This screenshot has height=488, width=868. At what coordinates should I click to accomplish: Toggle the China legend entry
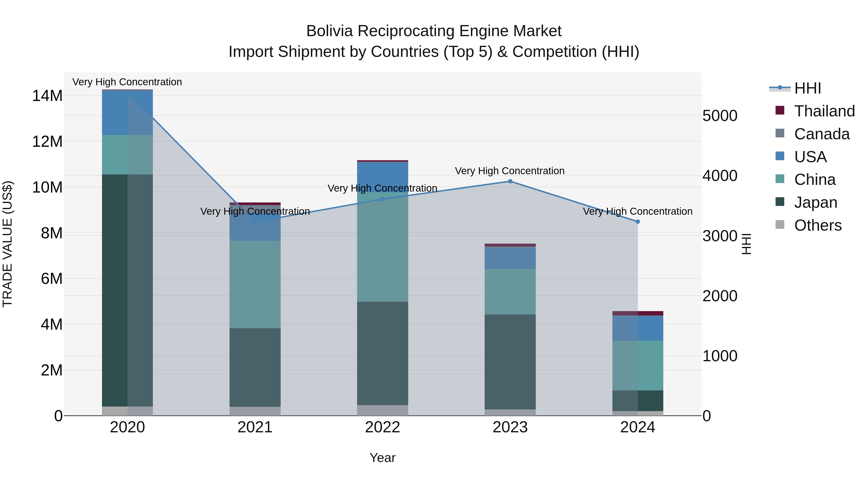pos(805,180)
